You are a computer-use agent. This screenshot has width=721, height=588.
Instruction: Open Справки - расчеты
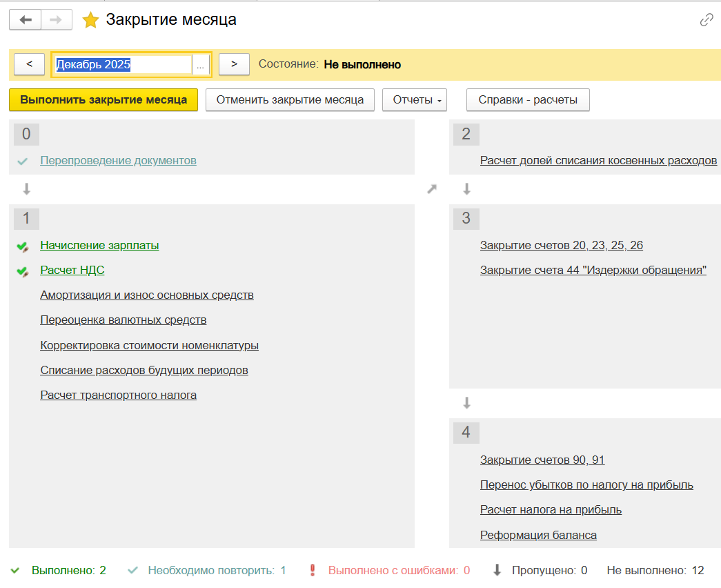tap(528, 100)
